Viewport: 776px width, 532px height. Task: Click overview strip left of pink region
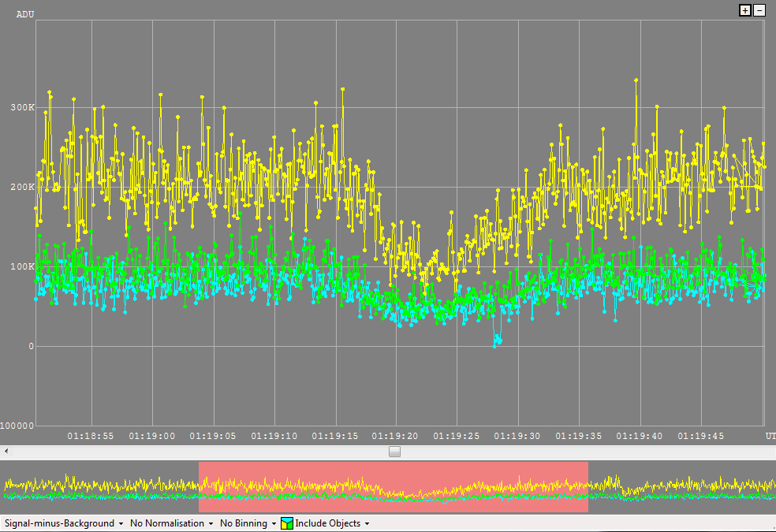99,487
